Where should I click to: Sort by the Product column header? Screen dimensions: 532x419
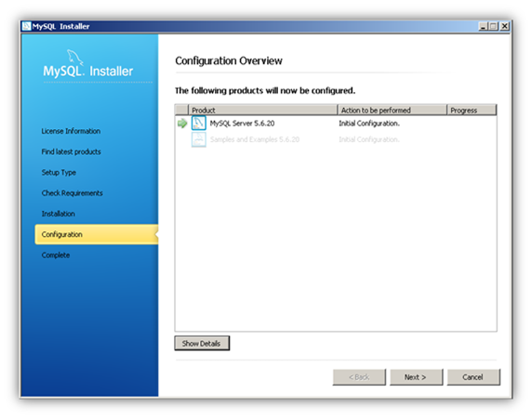(x=262, y=111)
